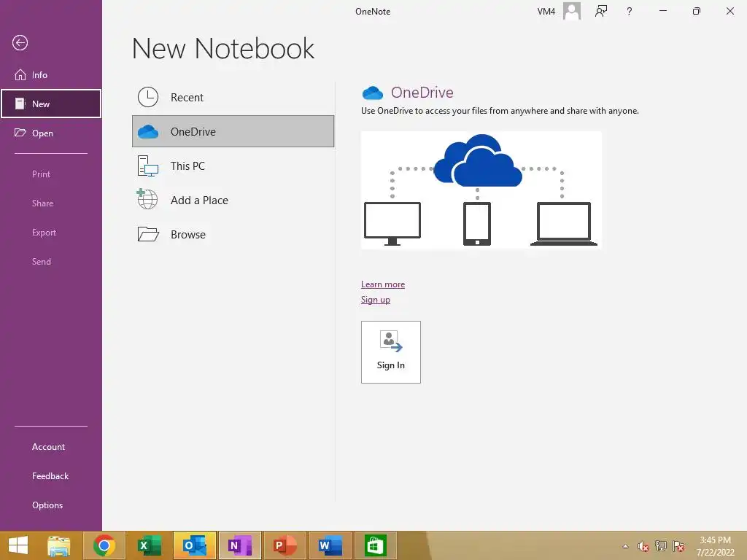Open Excel from the taskbar
The height and width of the screenshot is (560, 747).
point(149,545)
